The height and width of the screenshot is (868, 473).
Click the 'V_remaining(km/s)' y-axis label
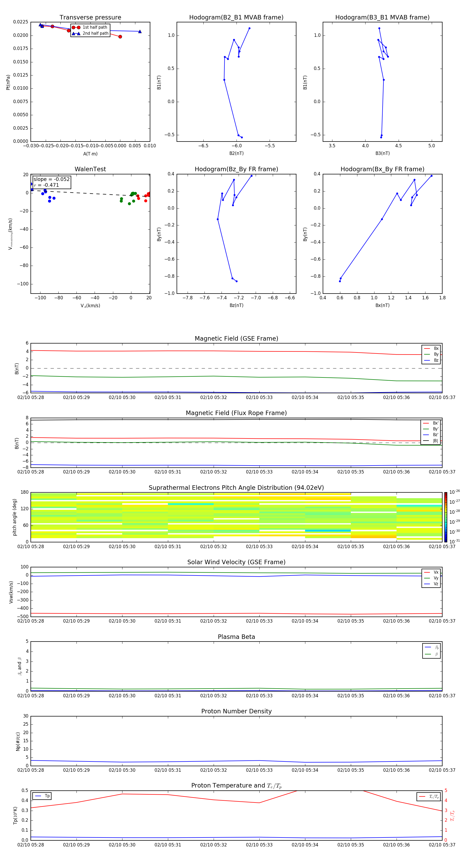[x=11, y=234]
